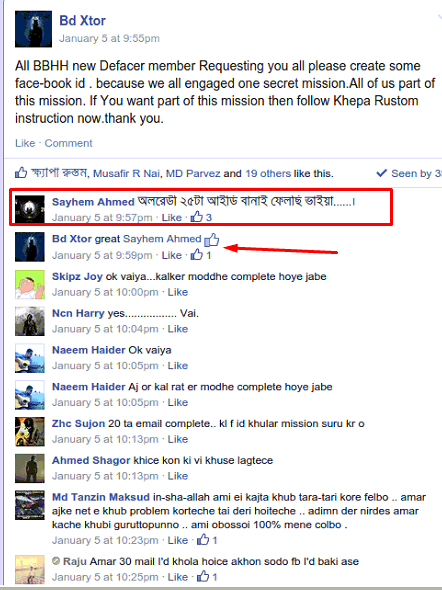Image resolution: width=442 pixels, height=590 pixels.
Task: Like Skipz Joy's comment
Action: click(x=178, y=292)
